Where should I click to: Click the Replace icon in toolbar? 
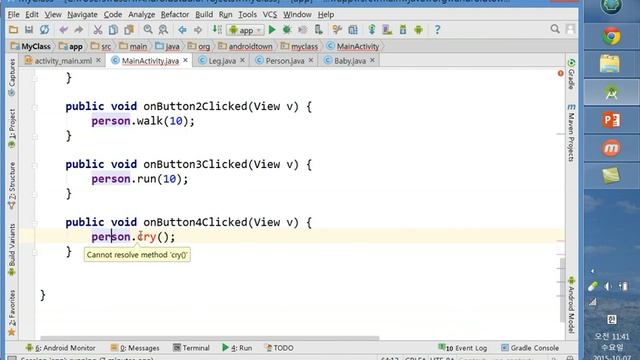163,30
